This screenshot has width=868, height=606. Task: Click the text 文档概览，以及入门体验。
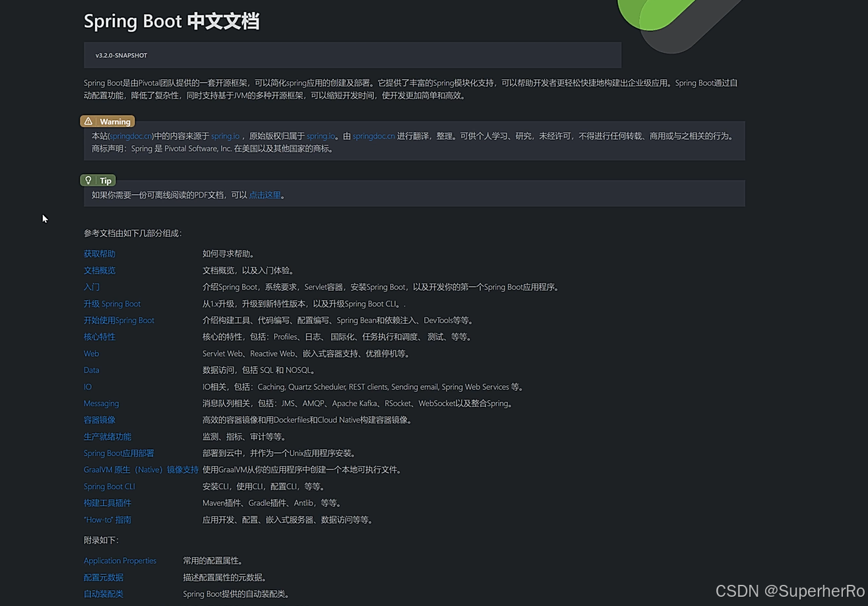click(249, 270)
